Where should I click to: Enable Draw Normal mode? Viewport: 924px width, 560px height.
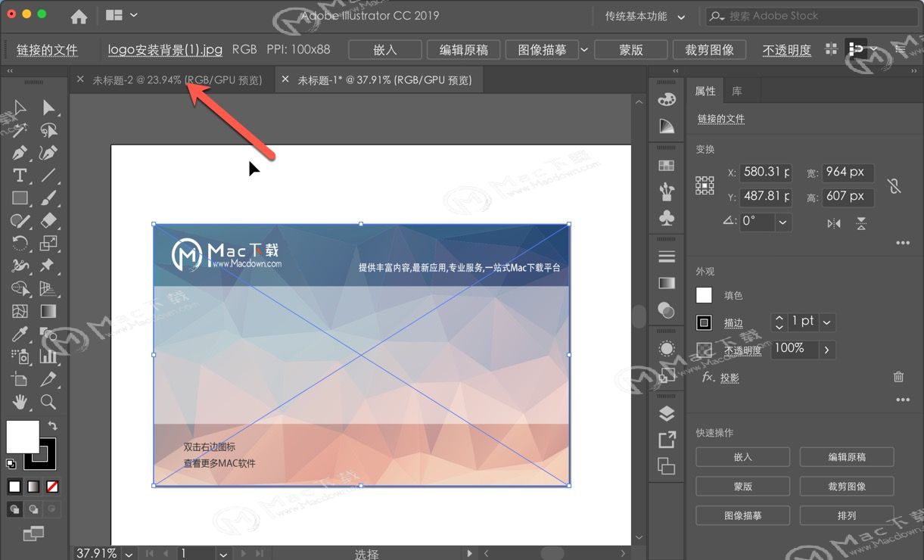tap(14, 509)
